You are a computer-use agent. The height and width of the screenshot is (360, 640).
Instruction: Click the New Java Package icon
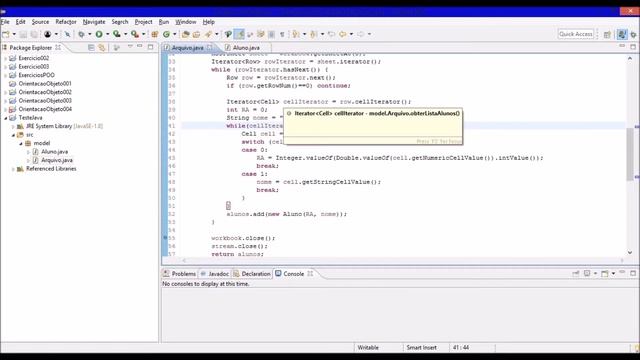coord(155,34)
